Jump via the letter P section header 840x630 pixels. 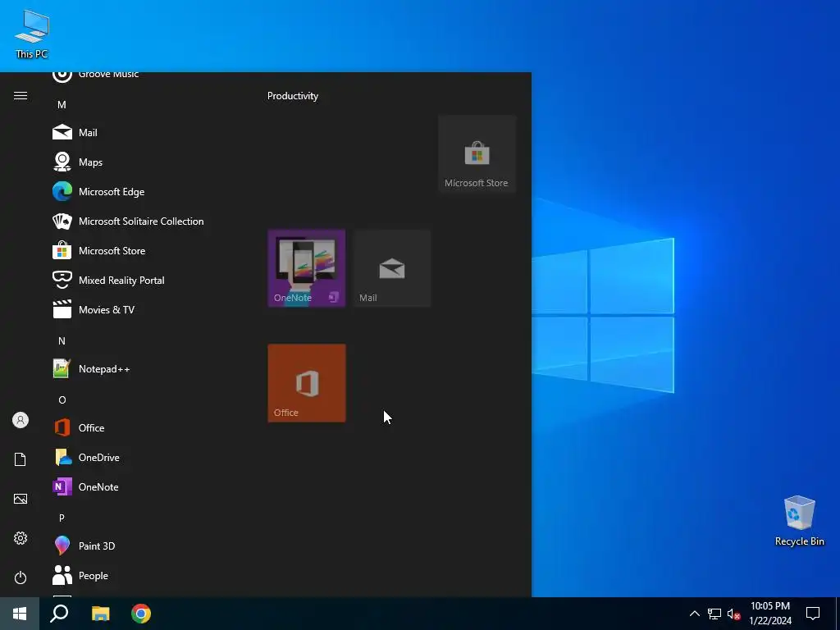pyautogui.click(x=62, y=518)
